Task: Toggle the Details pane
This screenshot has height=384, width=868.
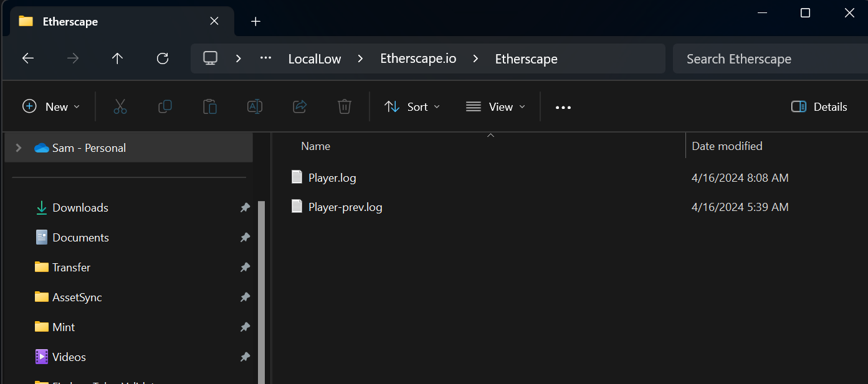Action: [x=819, y=107]
